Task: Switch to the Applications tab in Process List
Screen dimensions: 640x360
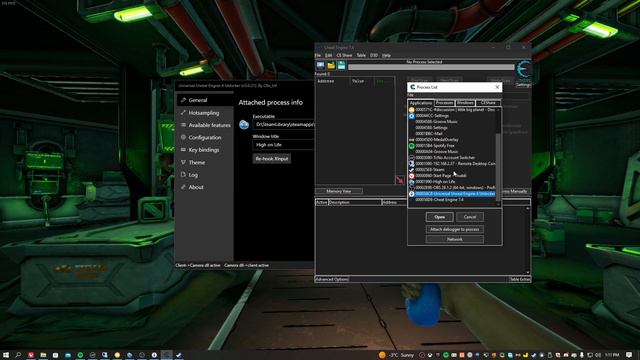Action: click(421, 103)
